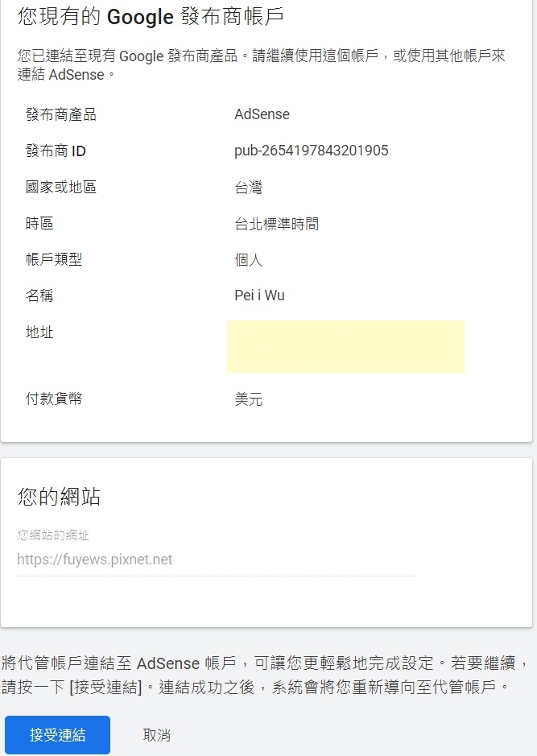
Task: Click the 台灣 country value
Action: pos(248,188)
